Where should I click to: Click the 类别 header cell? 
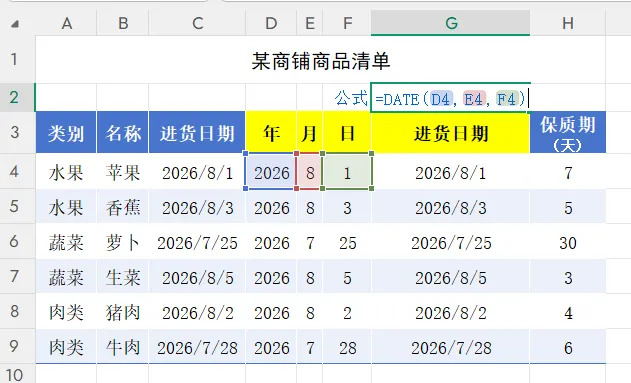coord(66,133)
